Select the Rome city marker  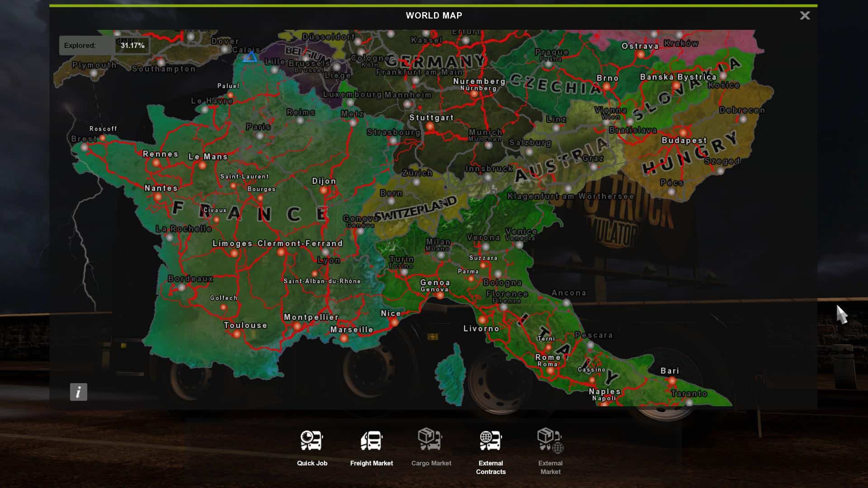pyautogui.click(x=550, y=371)
